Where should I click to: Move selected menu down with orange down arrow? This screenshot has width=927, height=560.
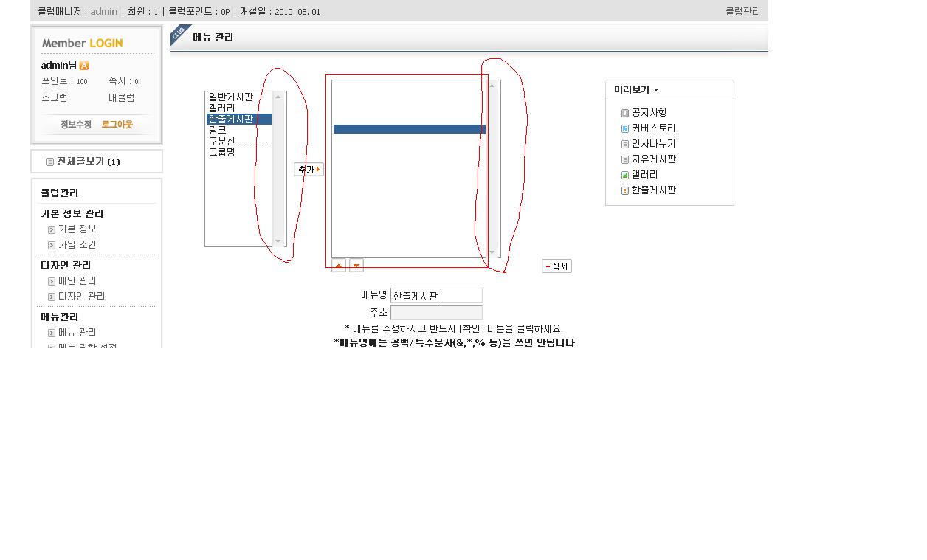point(356,266)
